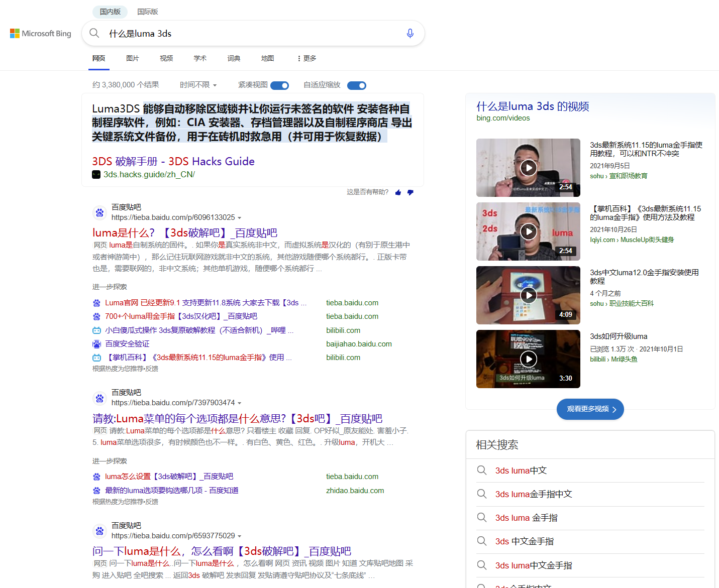Click thumbs up feedback icon
The height and width of the screenshot is (588, 719).
(398, 192)
